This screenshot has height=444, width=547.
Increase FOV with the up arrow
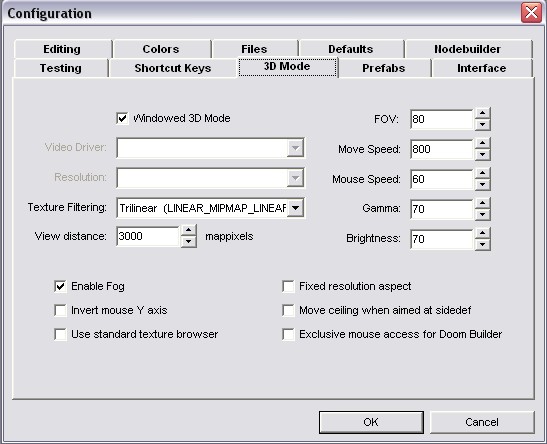pos(482,113)
